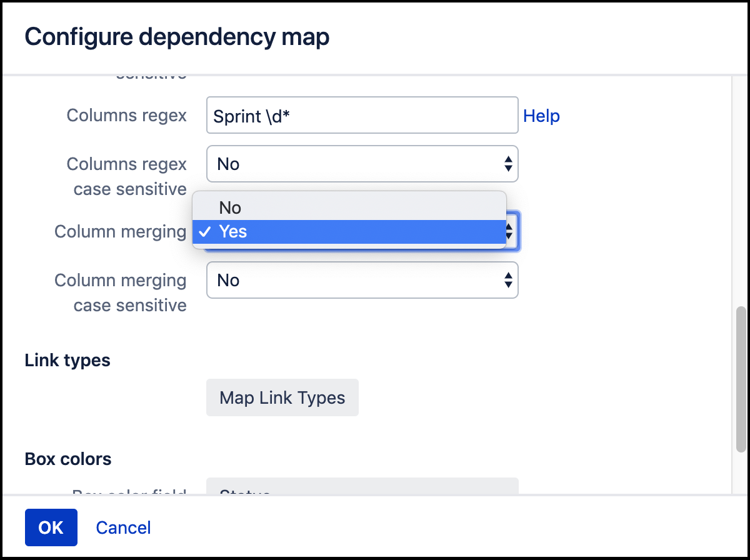Click the Columns regex label
Image resolution: width=750 pixels, height=560 pixels.
[x=127, y=115]
